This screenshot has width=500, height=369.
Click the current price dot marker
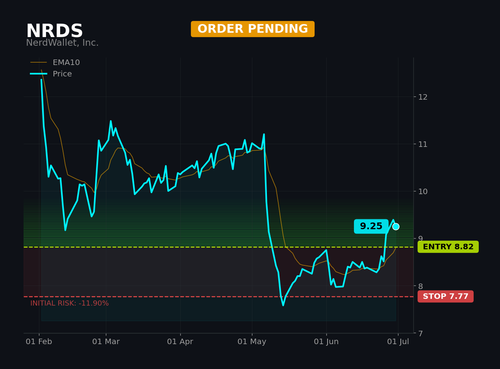coord(396,227)
